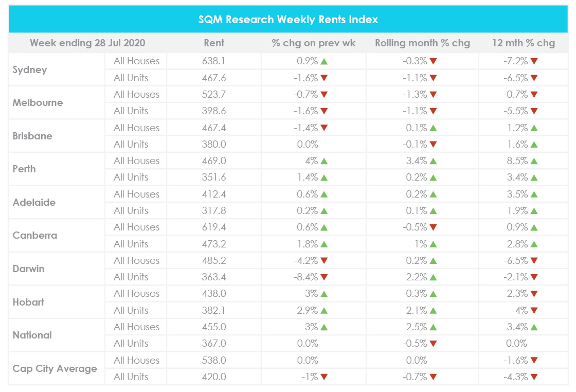Click Brisbane All Houses rent 467.4

pos(214,128)
